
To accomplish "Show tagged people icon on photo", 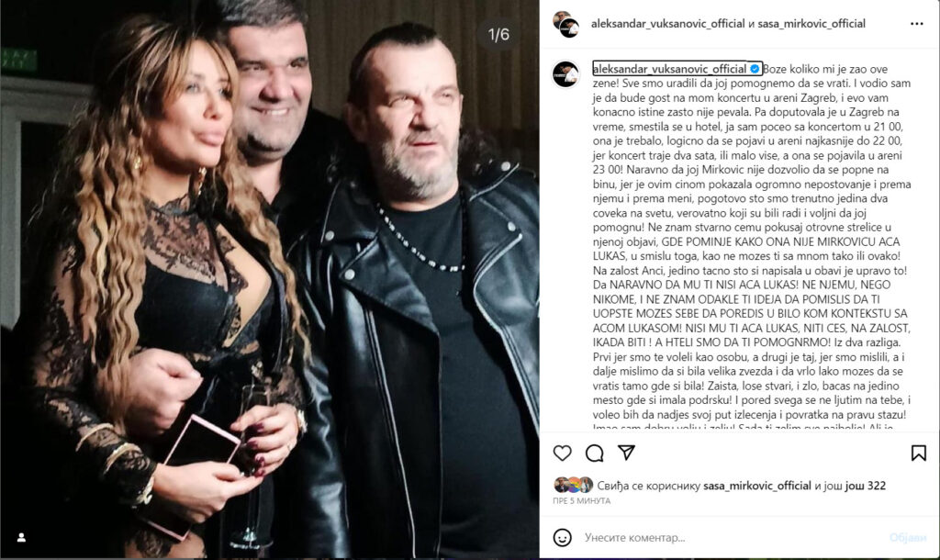I will point(21,537).
